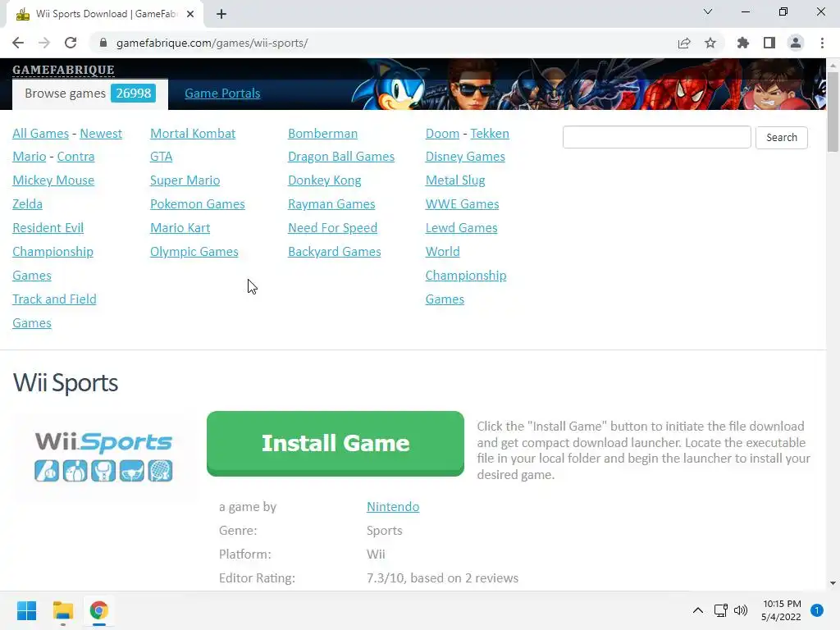Open the Disney Games link
840x630 pixels.
(465, 157)
